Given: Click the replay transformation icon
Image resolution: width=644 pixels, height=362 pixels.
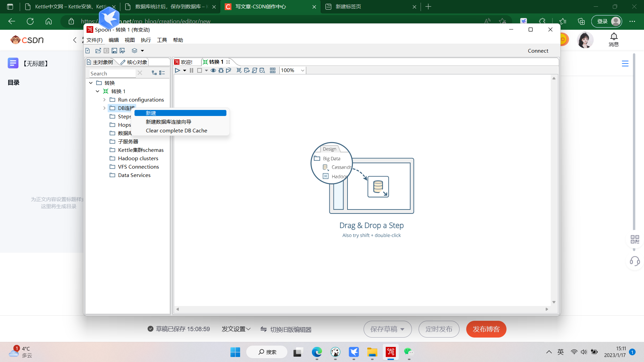Looking at the screenshot, I should tap(229, 70).
